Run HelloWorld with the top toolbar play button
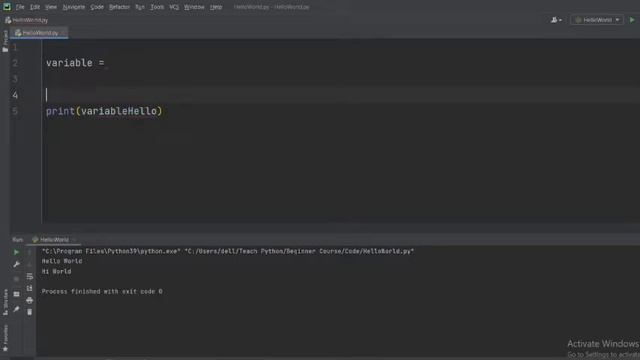 tap(632, 20)
